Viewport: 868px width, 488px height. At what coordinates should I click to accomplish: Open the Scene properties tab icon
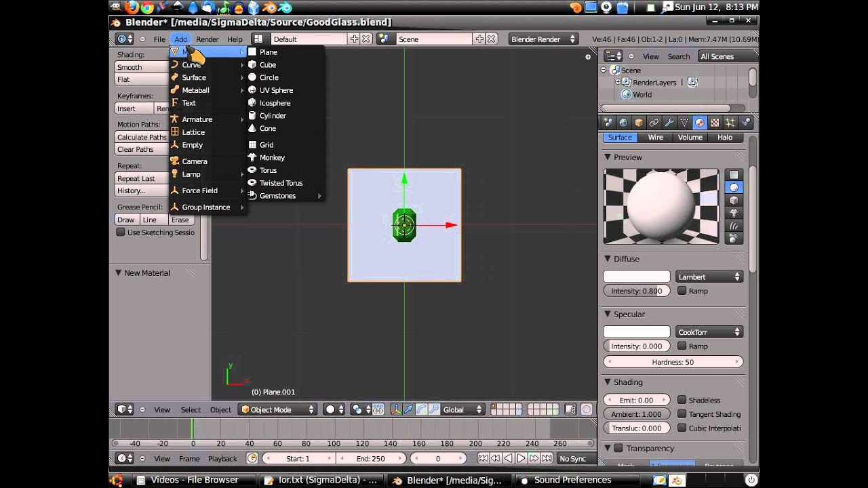tap(608, 123)
